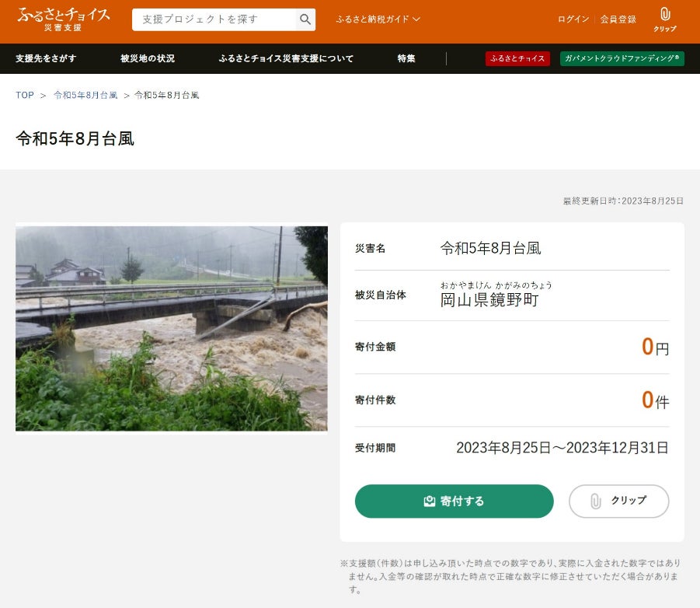Click the 令和5年8月台風 page heading
Image resolution: width=700 pixels, height=608 pixels.
(75, 138)
